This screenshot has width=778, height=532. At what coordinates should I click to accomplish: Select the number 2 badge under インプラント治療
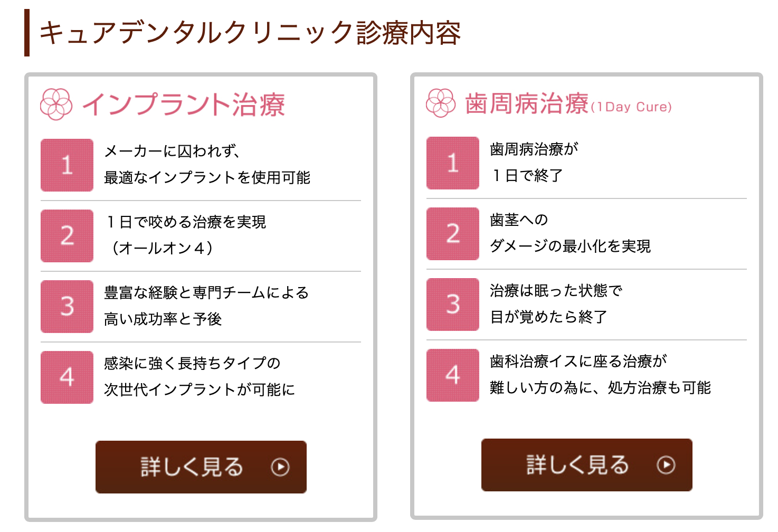pos(67,236)
